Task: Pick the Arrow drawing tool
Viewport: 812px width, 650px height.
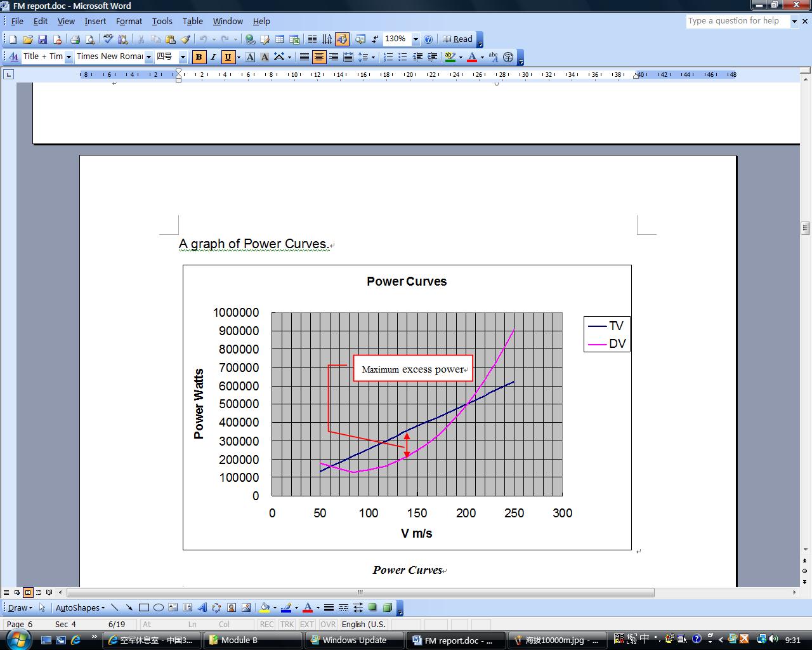Action: coord(129,607)
